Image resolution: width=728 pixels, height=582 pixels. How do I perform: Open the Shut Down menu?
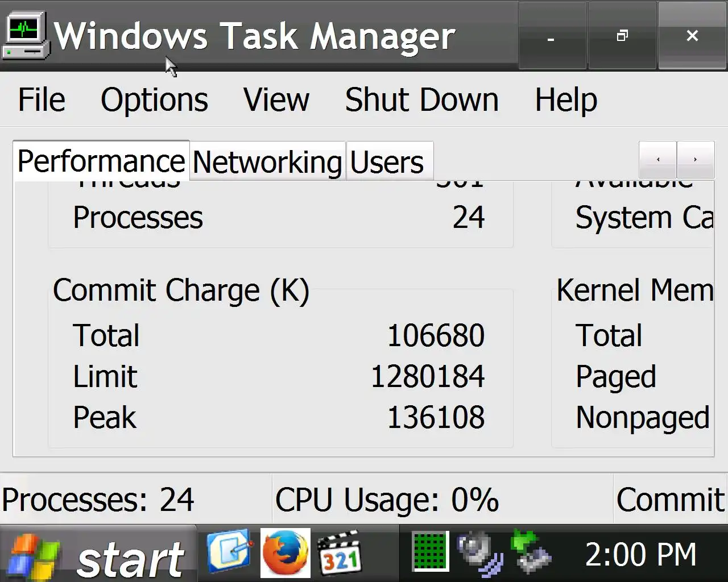click(x=421, y=100)
